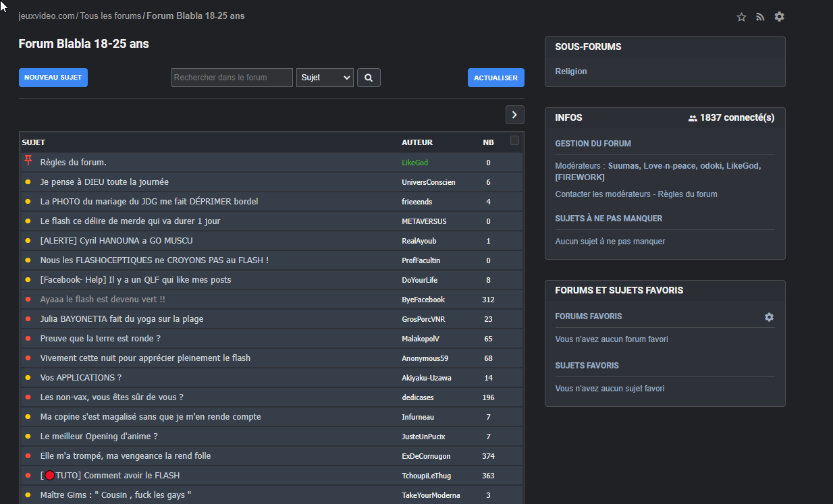Go to jeuxvideo.com breadcrumb home
This screenshot has height=504, width=833.
47,16
